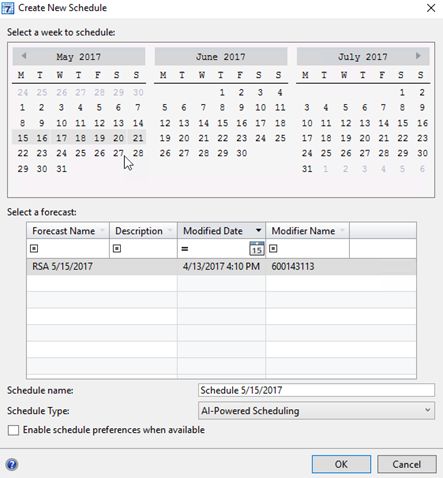Select July 17 in the calendar

click(307, 138)
